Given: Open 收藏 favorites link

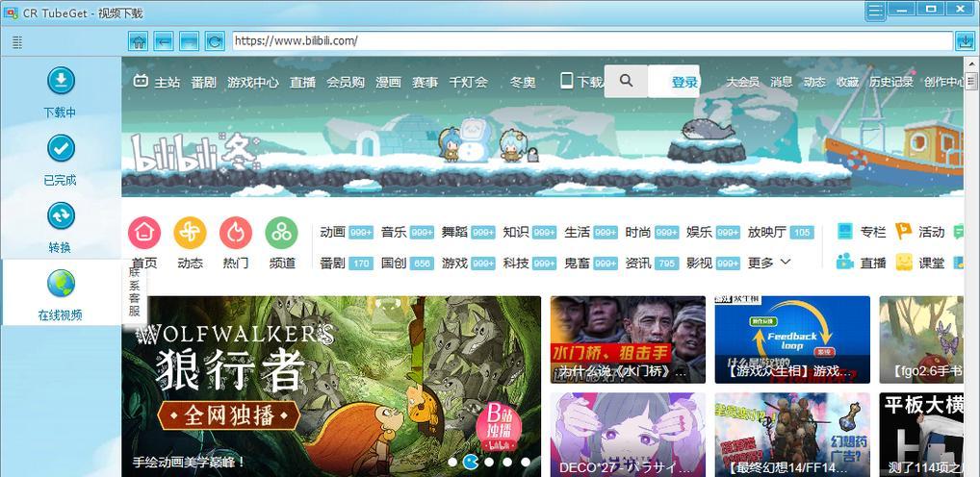Looking at the screenshot, I should [847, 82].
